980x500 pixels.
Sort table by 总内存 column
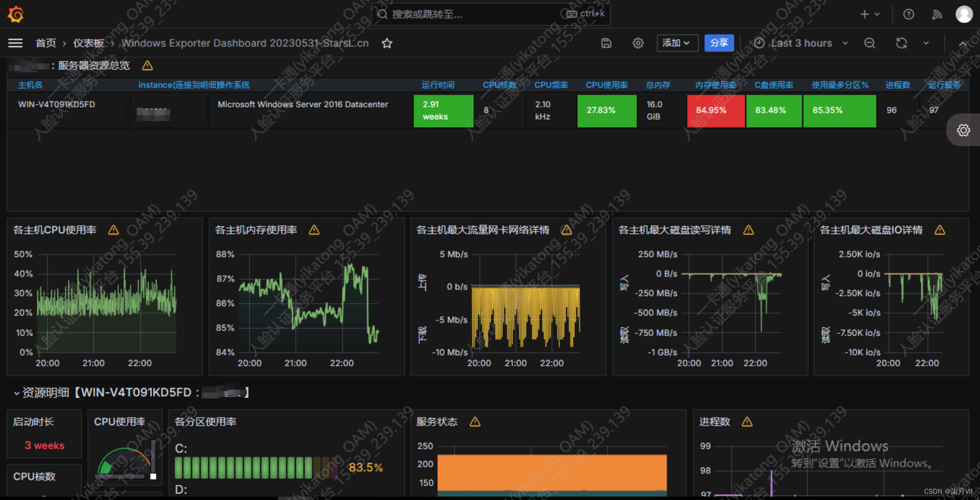(658, 85)
